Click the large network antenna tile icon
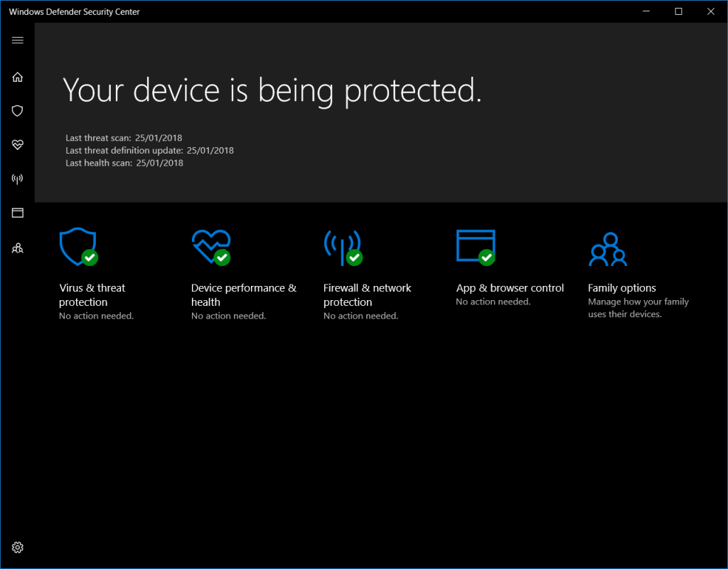The image size is (728, 569). coord(343,248)
